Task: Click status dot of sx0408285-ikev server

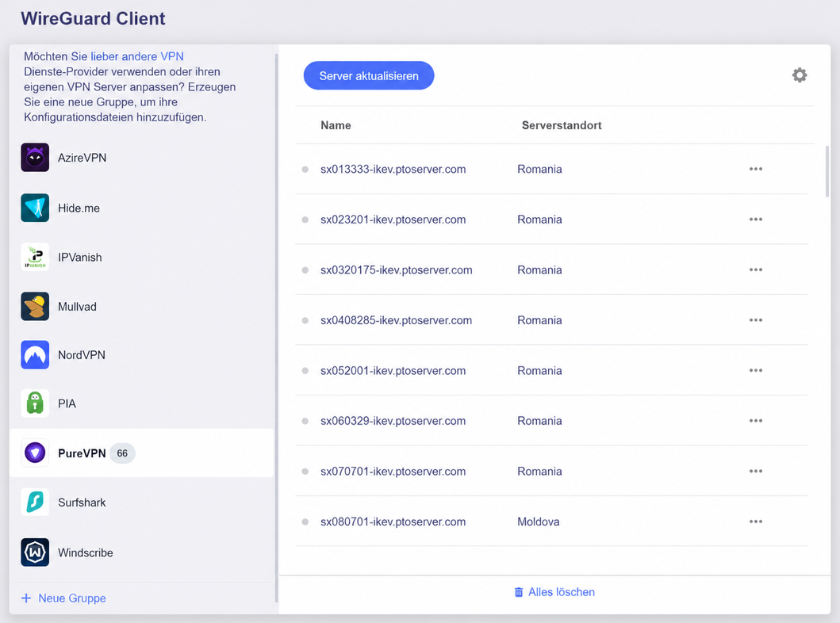Action: tap(305, 320)
